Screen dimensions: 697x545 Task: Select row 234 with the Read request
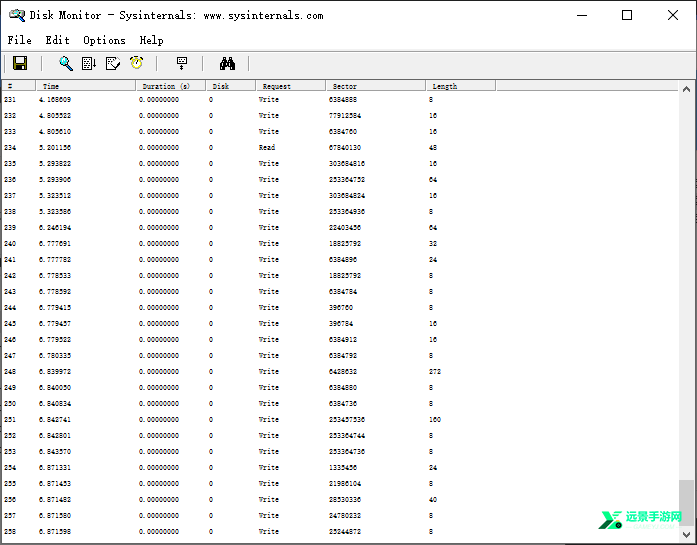tap(340, 148)
